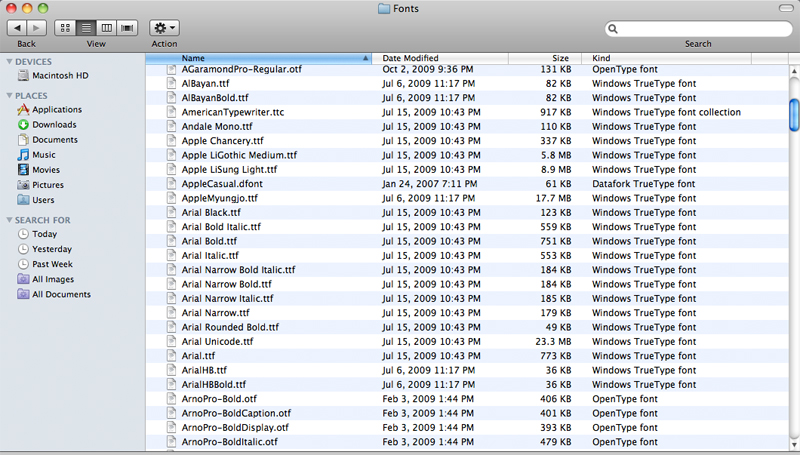The width and height of the screenshot is (800, 455).
Task: Select Arial Narrow.ttf file name
Action: point(216,313)
